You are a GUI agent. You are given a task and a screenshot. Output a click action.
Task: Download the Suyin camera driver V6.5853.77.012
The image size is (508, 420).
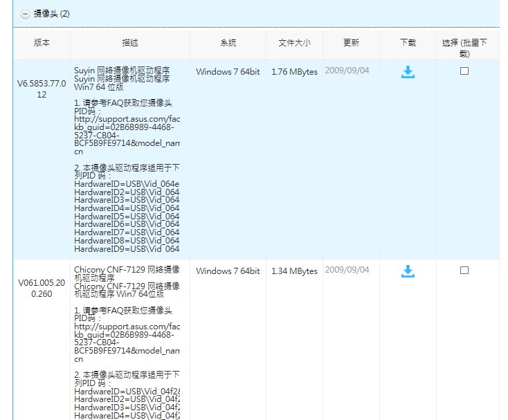(x=408, y=72)
